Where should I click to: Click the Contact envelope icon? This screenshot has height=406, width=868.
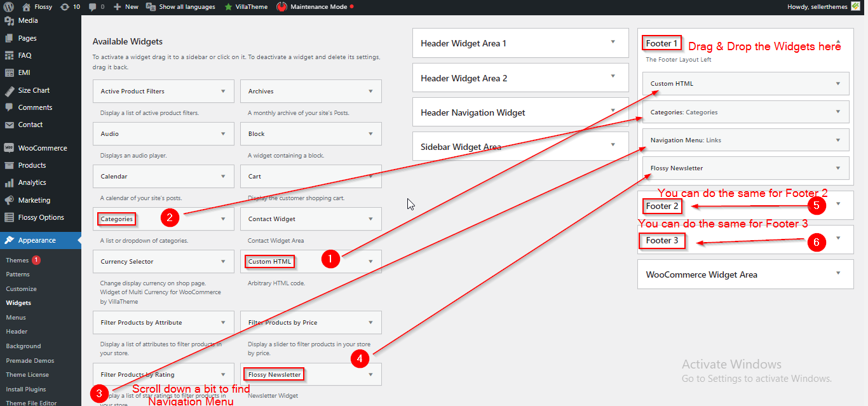point(9,125)
